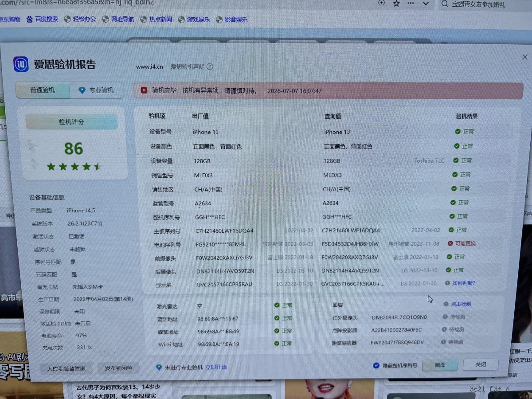The image size is (532, 399).
Task: Click the green check icon for 销售地区
Action: pos(454,188)
